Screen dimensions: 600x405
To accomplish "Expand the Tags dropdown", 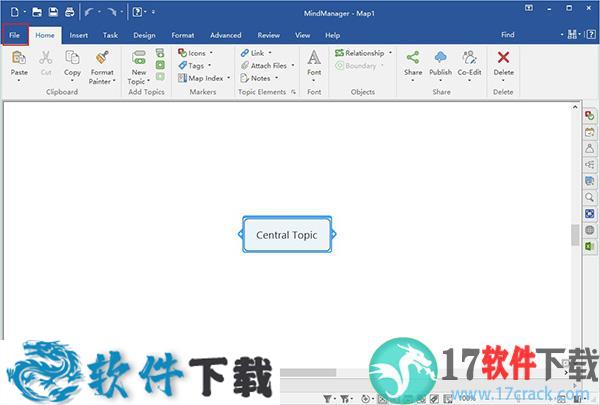I will (193, 66).
